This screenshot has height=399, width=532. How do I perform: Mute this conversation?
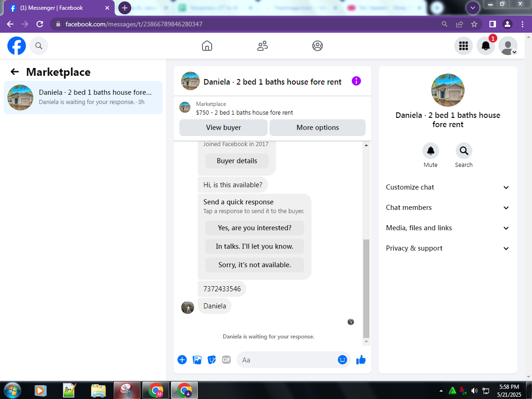pos(431,151)
